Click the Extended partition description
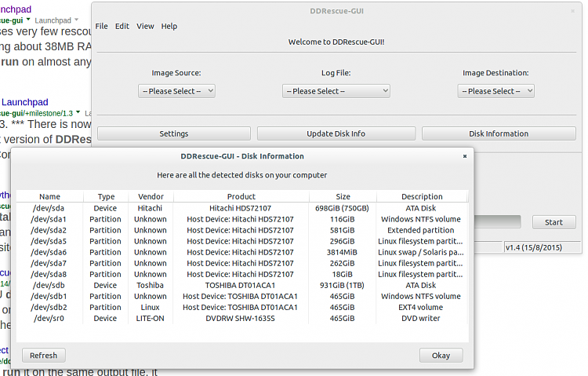588x376 pixels. (x=421, y=230)
